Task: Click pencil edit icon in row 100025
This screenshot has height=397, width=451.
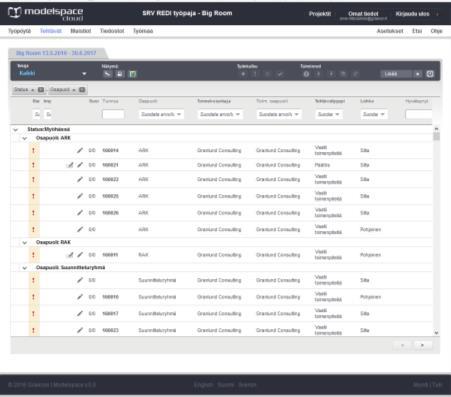Action: point(80,196)
